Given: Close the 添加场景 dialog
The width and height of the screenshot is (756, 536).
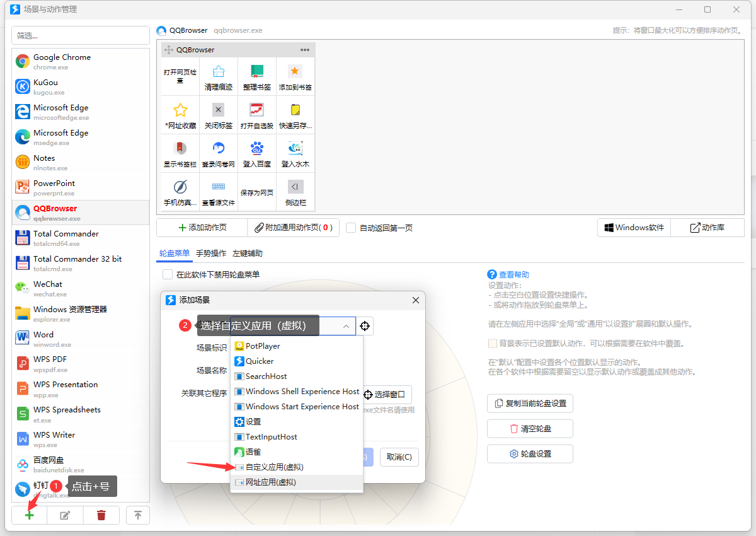Looking at the screenshot, I should point(415,300).
